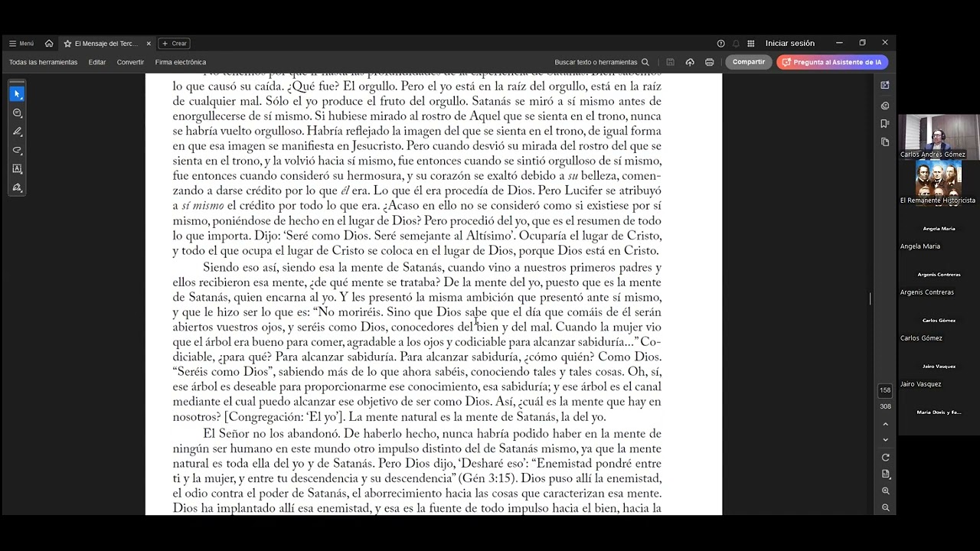
Task: Open the page thumbnails panel
Action: click(x=885, y=142)
